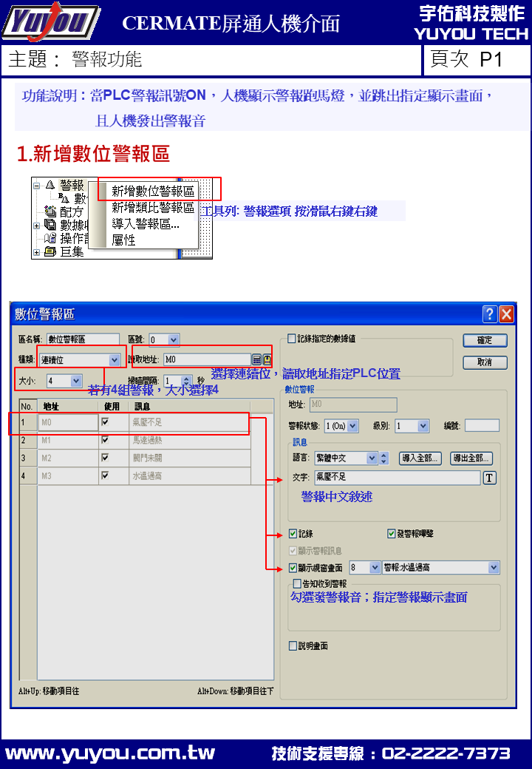Click the 確定 button
Viewport: 532px width, 769px height.
(485, 340)
